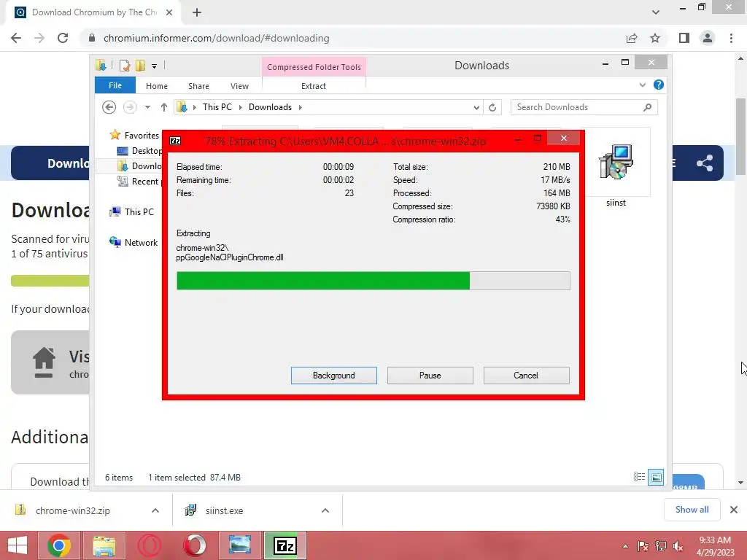This screenshot has width=747, height=560.
Task: Click Properties icon in quick access toolbar
Action: (125, 66)
